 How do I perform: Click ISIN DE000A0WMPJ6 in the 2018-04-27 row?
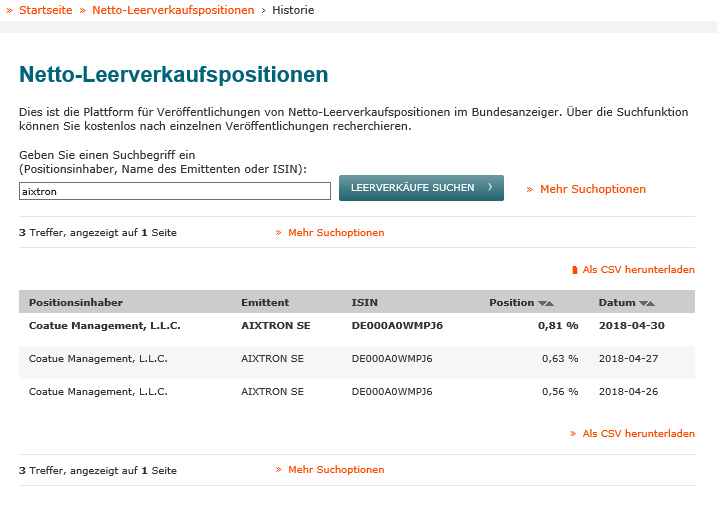click(392, 359)
